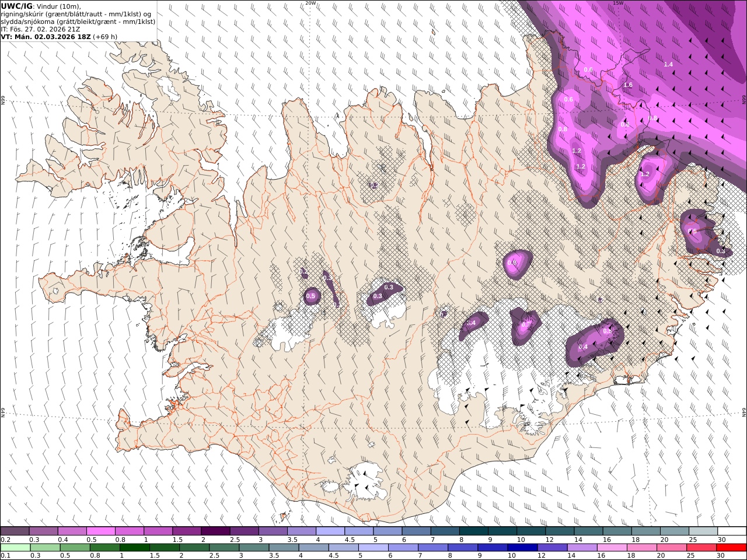The height and width of the screenshot is (560, 747).
Task: Click the dark teal swatch above the 8 snow label
Action: tap(473, 531)
